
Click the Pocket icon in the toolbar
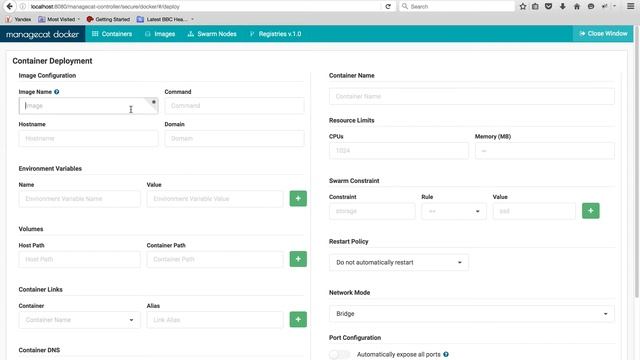pos(549,6)
